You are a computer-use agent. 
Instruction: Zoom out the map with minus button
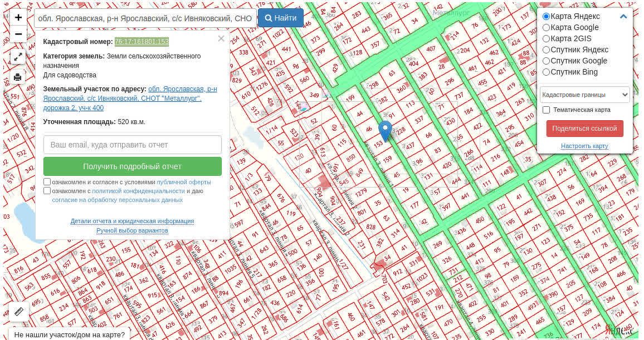(18, 35)
